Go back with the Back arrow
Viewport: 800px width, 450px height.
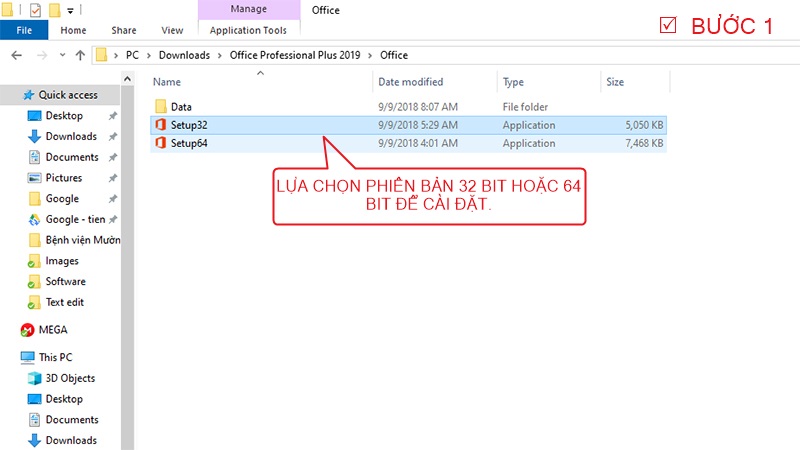(x=17, y=55)
